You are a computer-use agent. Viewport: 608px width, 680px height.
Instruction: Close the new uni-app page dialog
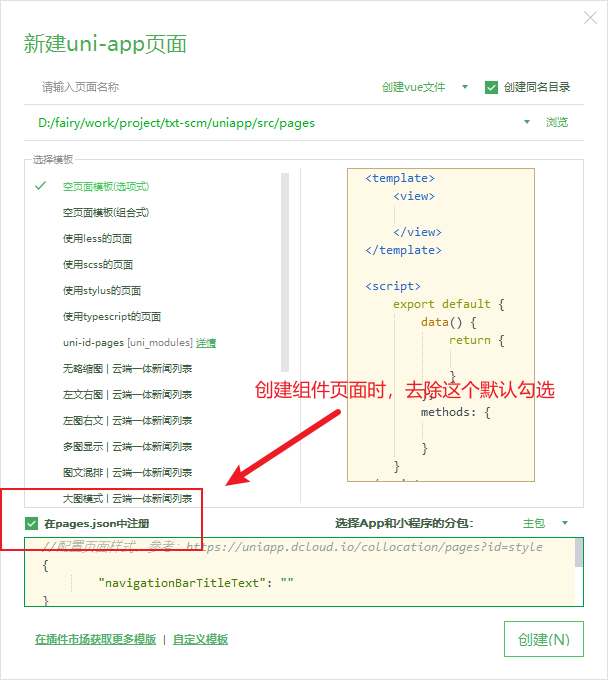point(590,18)
